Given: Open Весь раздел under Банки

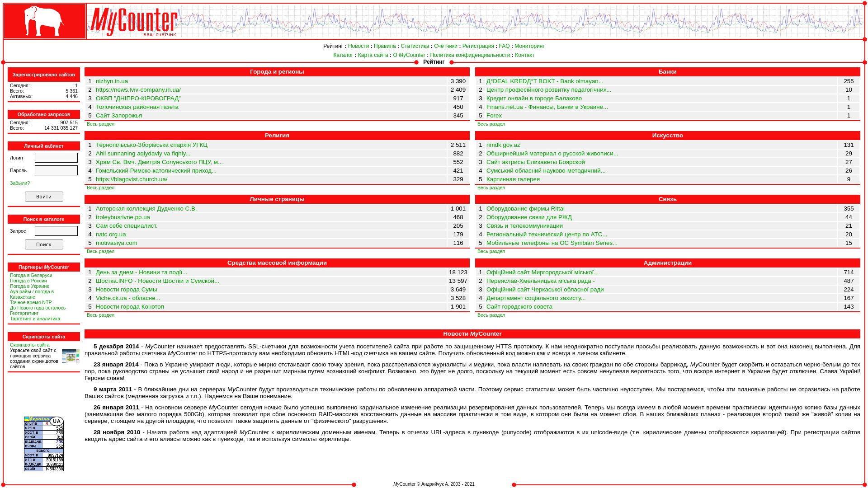Looking at the screenshot, I should tap(491, 124).
